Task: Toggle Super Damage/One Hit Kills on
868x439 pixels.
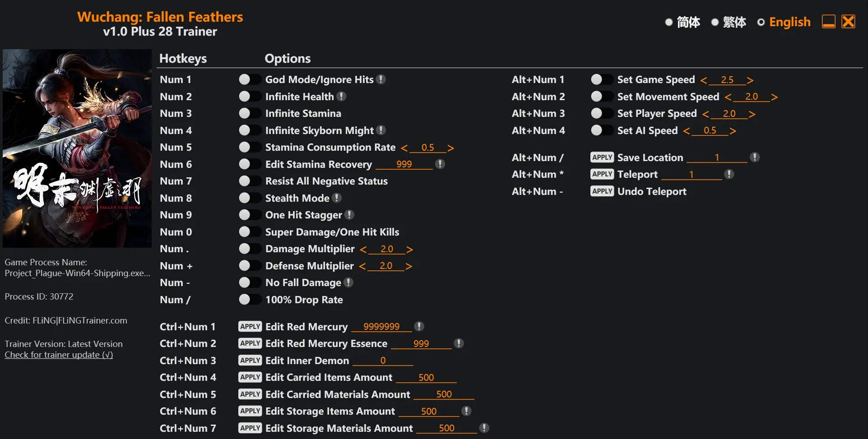Action: coord(250,232)
